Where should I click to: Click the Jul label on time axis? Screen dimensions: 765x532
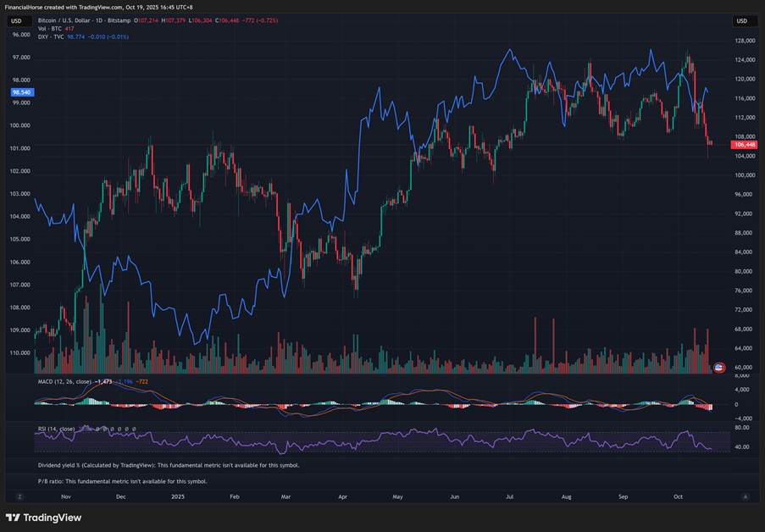509,496
